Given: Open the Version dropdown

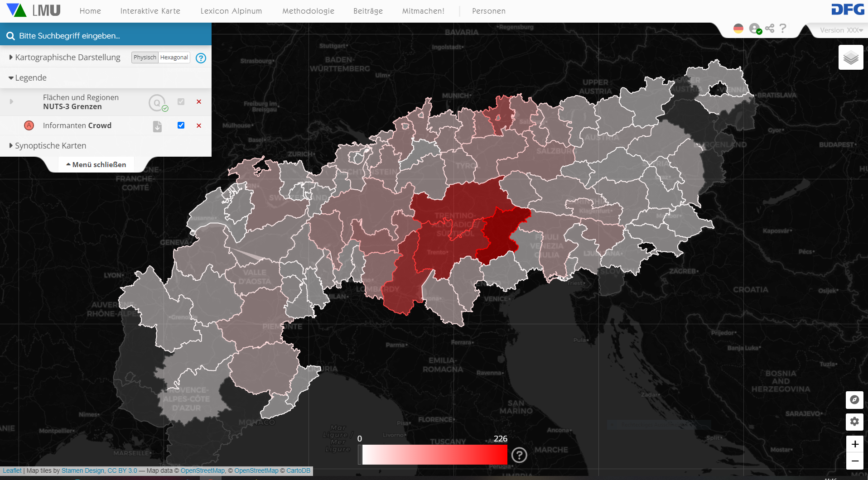Looking at the screenshot, I should (x=841, y=30).
